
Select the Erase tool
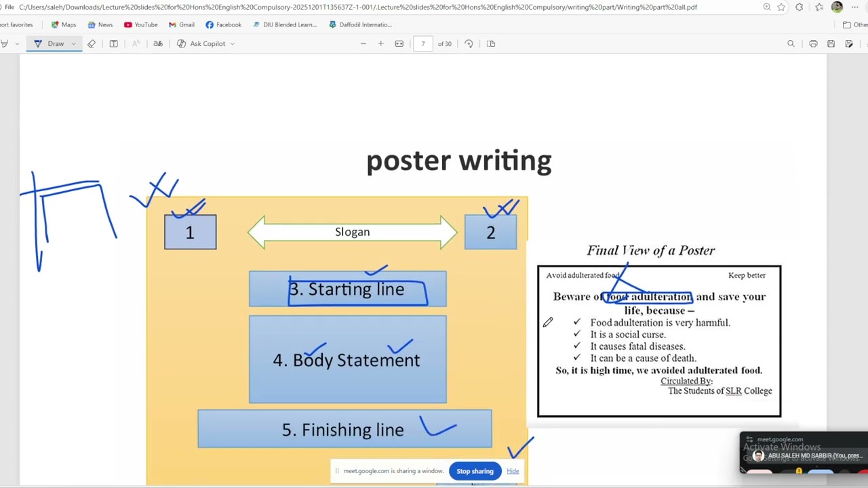pyautogui.click(x=92, y=43)
